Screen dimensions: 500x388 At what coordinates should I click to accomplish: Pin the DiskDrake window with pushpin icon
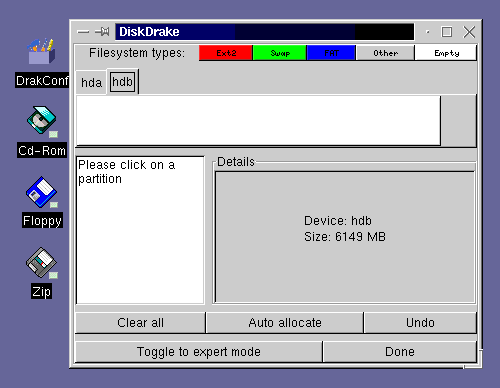pyautogui.click(x=102, y=32)
